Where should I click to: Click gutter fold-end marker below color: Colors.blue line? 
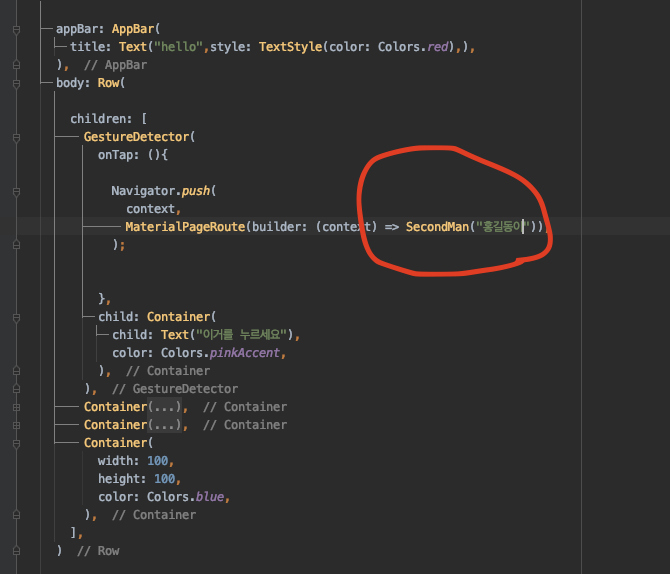pyautogui.click(x=16, y=515)
